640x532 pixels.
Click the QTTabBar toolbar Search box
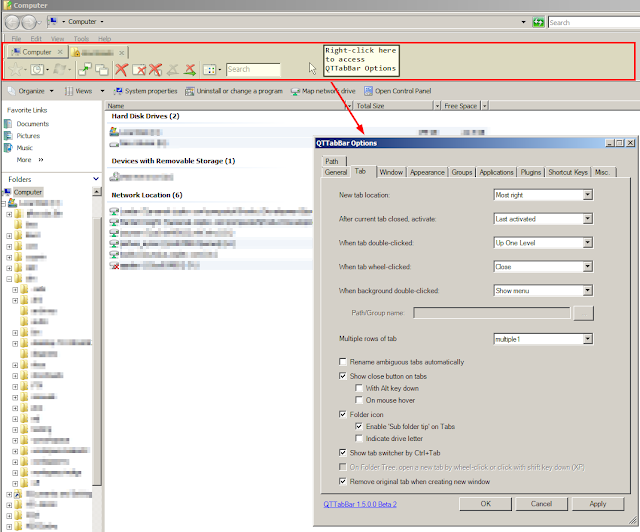(253, 69)
